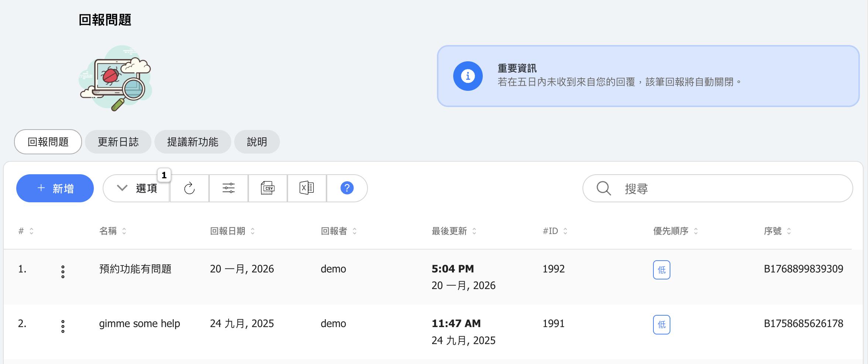Click the info icon in 重要資訊 banner
868x364 pixels.
(x=468, y=76)
